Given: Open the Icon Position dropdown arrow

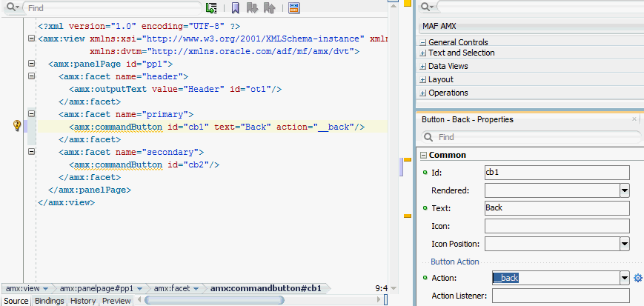Looking at the screenshot, I should (x=624, y=244).
